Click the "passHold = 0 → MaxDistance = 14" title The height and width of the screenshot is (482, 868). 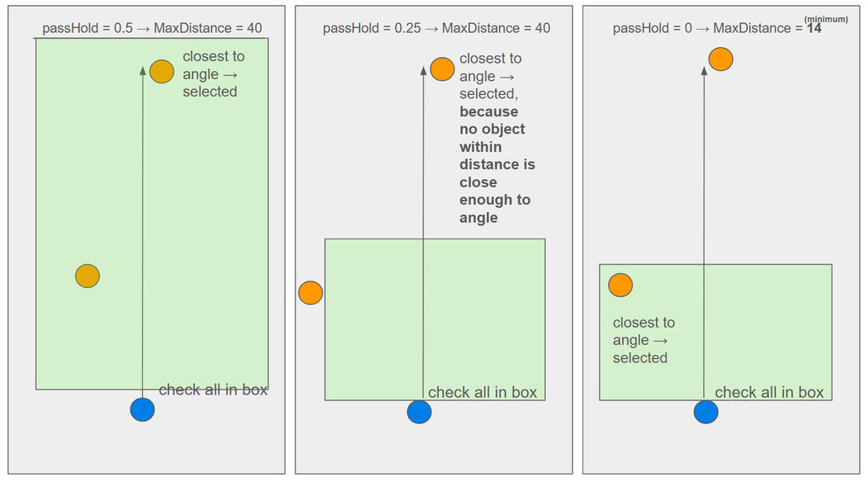coord(717,28)
